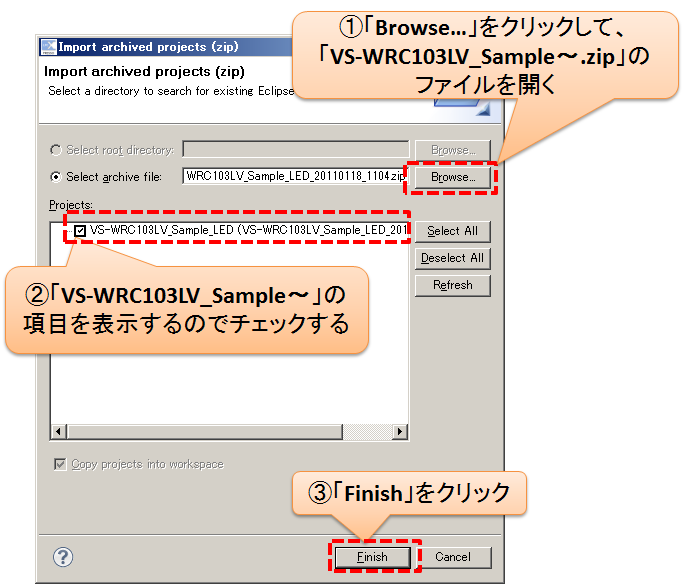The height and width of the screenshot is (584, 684).
Task: Toggle the VS-WRC103LV_Sample_LED project checkbox
Action: coord(80,231)
